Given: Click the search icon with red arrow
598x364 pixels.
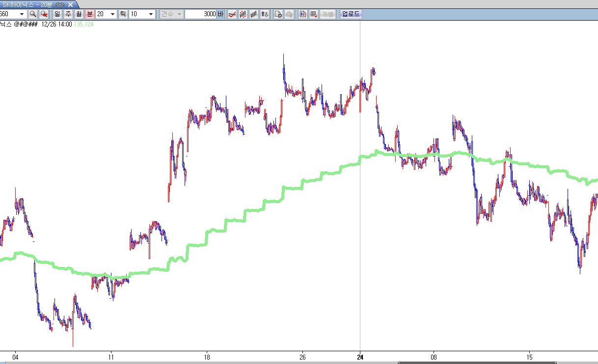Looking at the screenshot, I should click(44, 14).
